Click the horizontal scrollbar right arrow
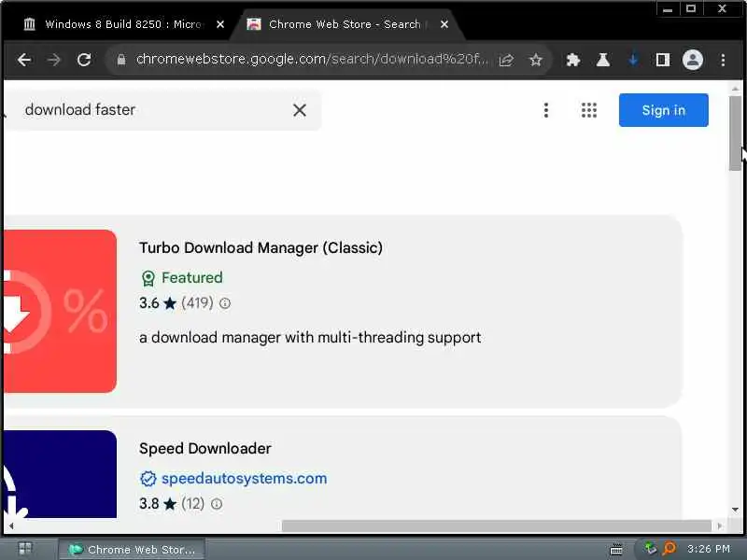The width and height of the screenshot is (747, 560). click(x=719, y=526)
